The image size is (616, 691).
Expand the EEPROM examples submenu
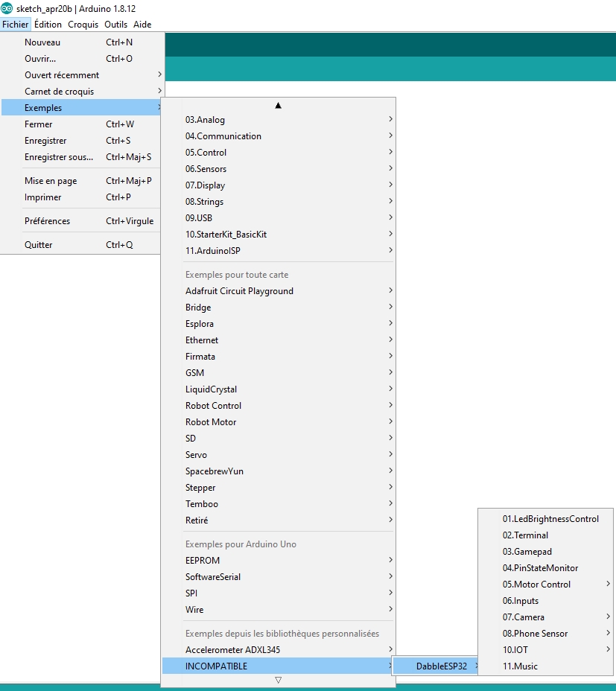pos(203,561)
